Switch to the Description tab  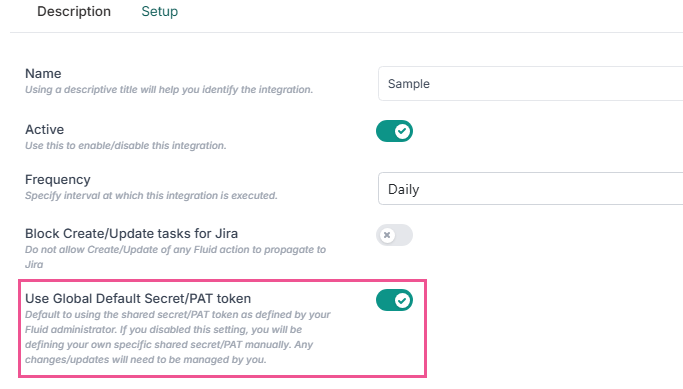(x=74, y=12)
